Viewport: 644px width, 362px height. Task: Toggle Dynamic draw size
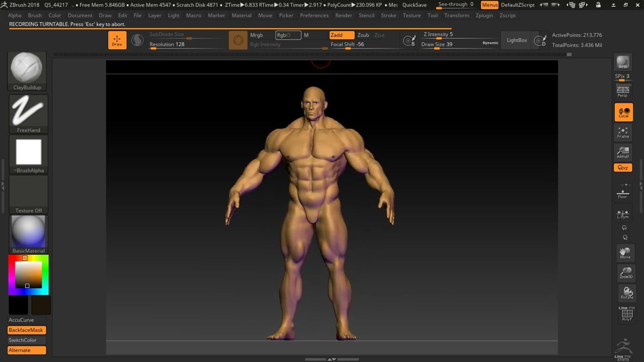click(490, 43)
